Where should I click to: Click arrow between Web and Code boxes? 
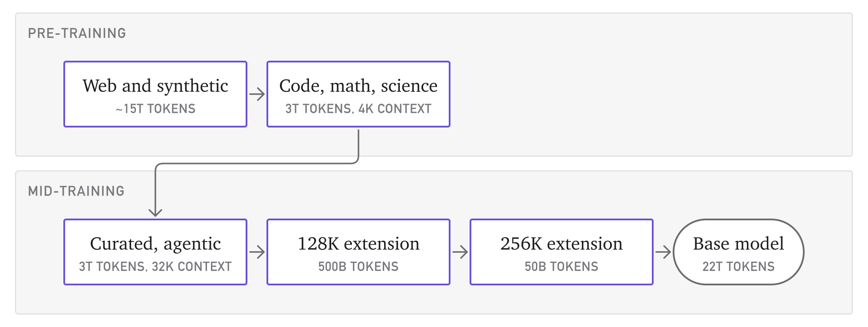pos(257,94)
